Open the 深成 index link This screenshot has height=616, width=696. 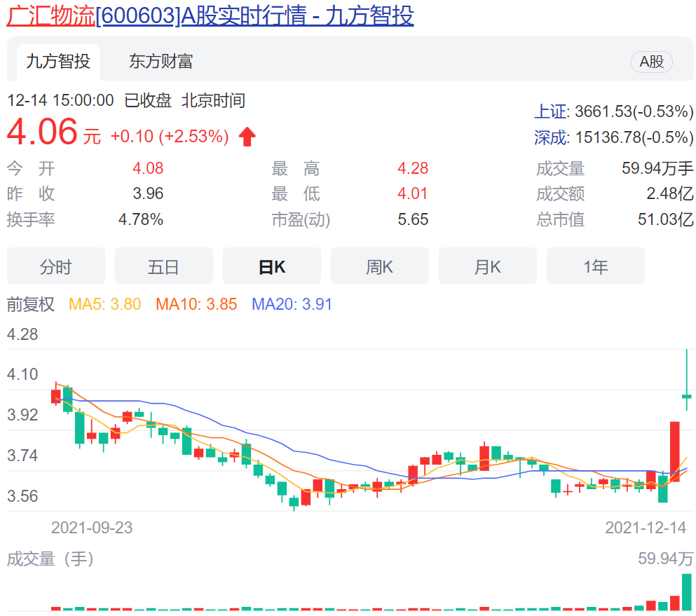coord(552,137)
